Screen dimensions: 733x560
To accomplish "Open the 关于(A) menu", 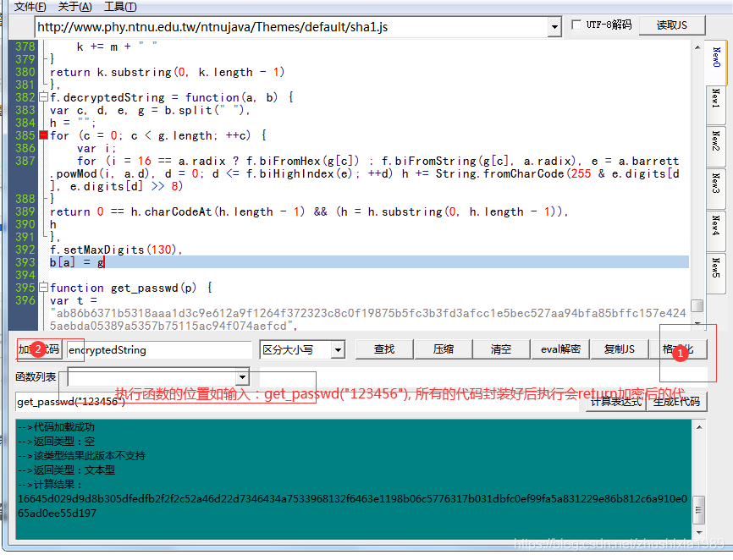I will pyautogui.click(x=74, y=7).
